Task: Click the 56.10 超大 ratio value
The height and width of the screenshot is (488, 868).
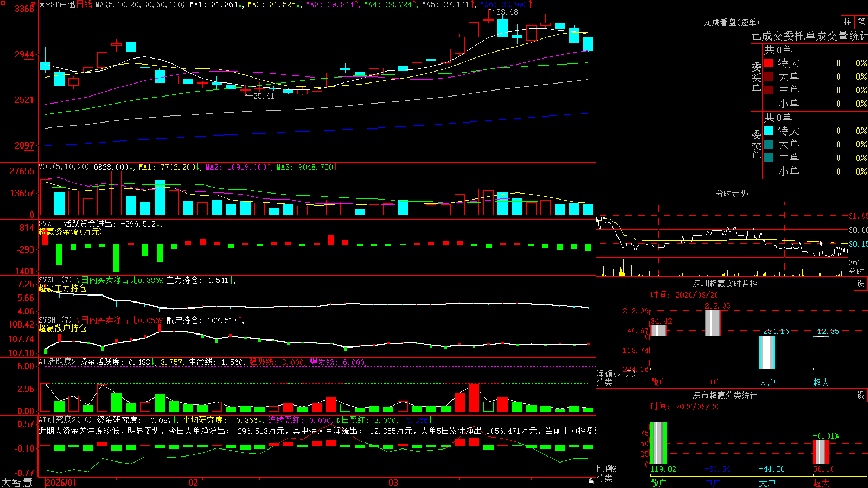Action: (x=824, y=469)
